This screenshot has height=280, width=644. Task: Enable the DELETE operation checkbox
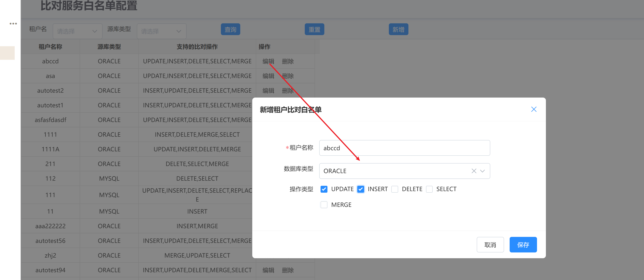pos(394,189)
